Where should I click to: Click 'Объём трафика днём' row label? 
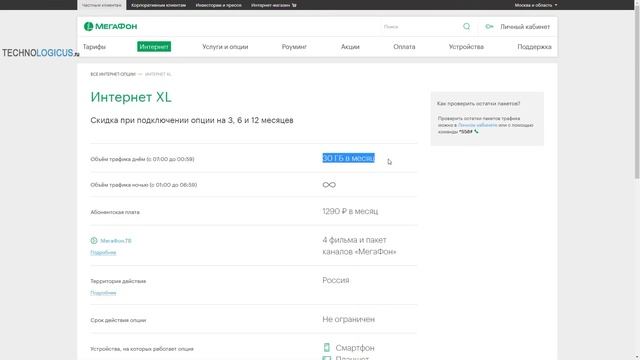click(142, 159)
